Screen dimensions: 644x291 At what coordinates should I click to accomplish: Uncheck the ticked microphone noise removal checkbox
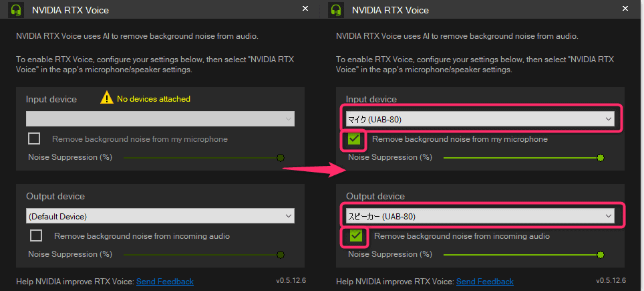[x=354, y=139]
